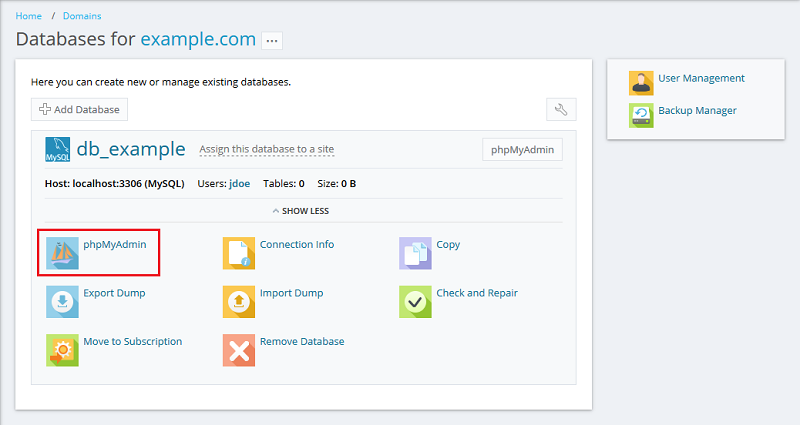Click the Add Database button

pyautogui.click(x=80, y=109)
